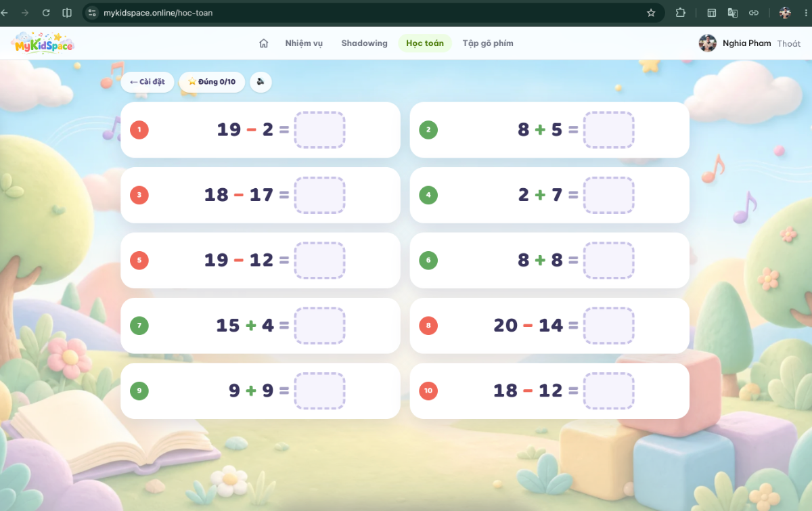Image resolution: width=812 pixels, height=511 pixels.
Task: Click the address bar URL mykidspace.online/hoc-toan
Action: pos(158,13)
